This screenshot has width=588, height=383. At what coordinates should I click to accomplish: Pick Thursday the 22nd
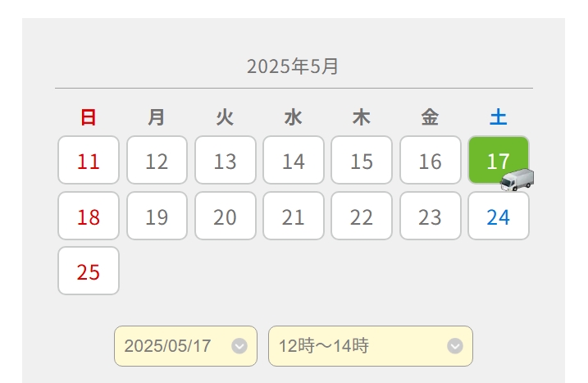[x=362, y=216]
